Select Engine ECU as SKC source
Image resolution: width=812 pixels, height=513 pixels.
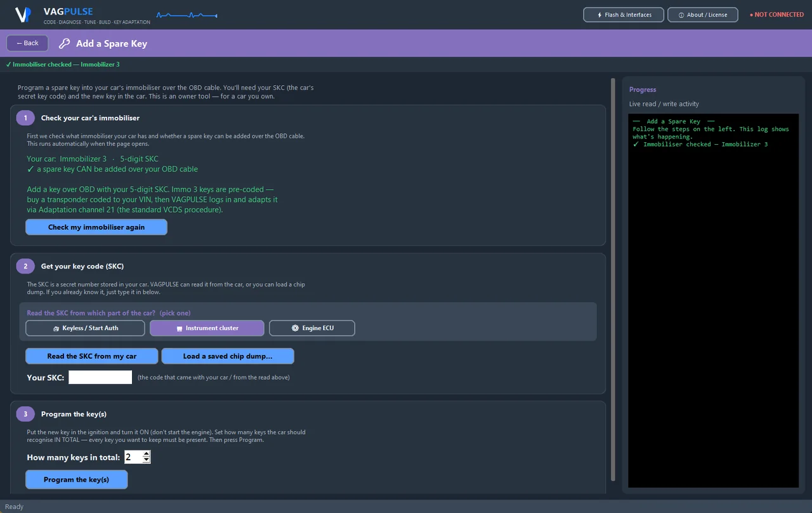tap(312, 328)
